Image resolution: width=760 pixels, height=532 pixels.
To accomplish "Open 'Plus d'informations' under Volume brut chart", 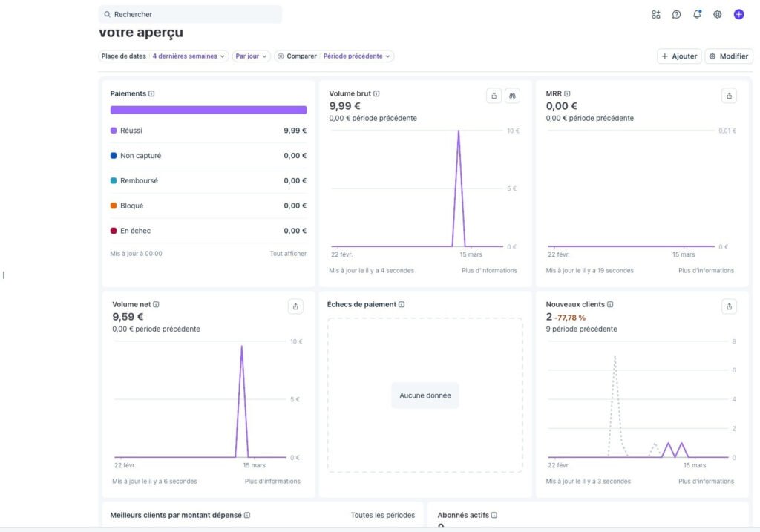I will pyautogui.click(x=489, y=271).
